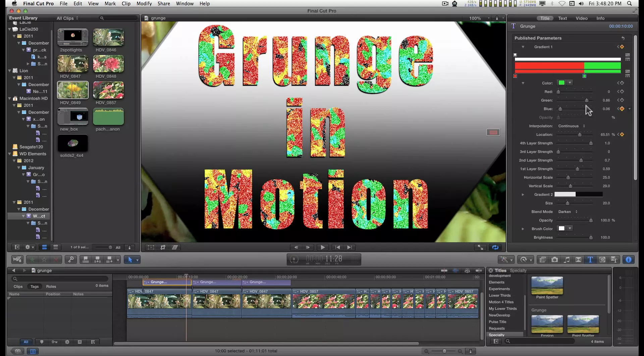Screen dimensions: 644x356
Task: Open the green Color swatch well
Action: (561, 83)
